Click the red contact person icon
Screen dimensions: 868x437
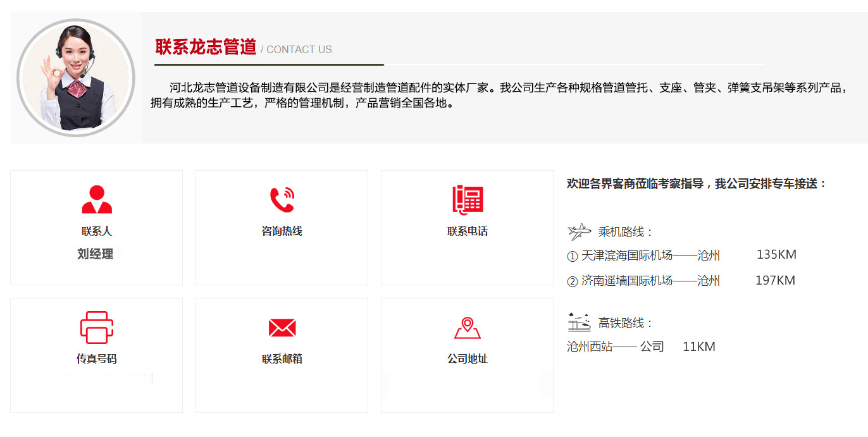click(x=97, y=200)
